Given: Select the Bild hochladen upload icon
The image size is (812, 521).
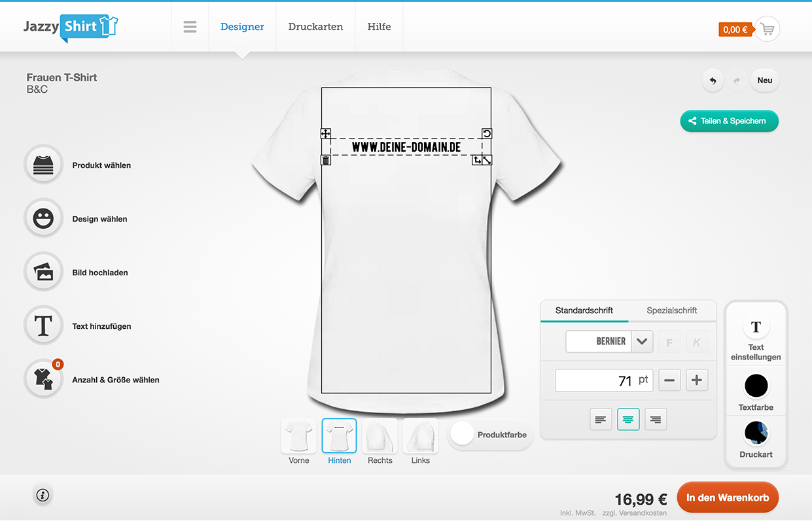Looking at the screenshot, I should pos(43,271).
